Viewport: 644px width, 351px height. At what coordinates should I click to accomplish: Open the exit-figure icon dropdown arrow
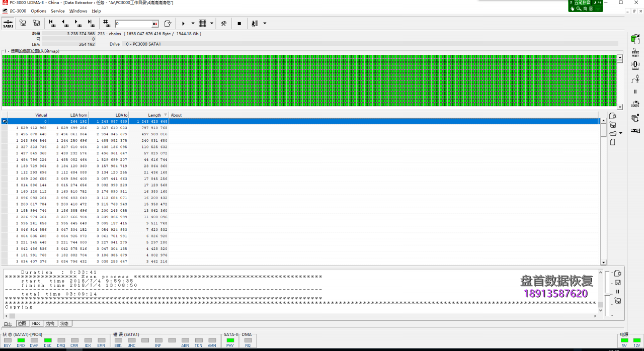[x=265, y=24]
